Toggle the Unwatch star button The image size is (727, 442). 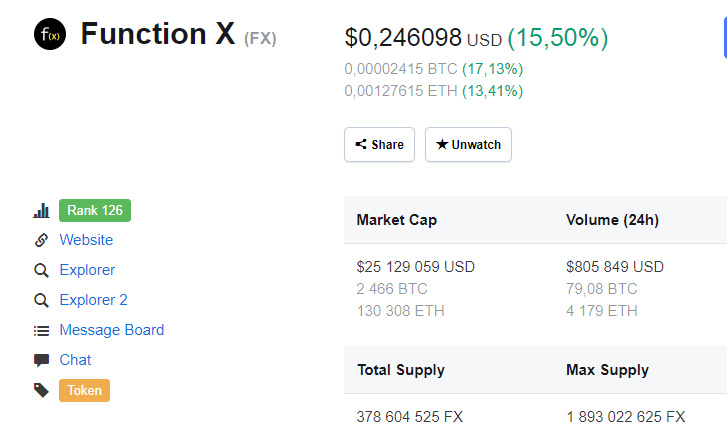468,144
